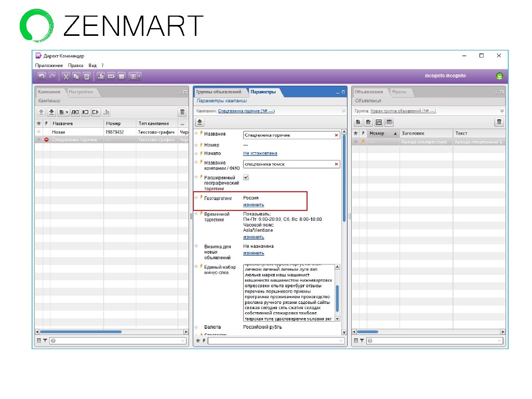Click the down arrow of the Parameters panel scrollbar
The image size is (532, 399).
[344, 332]
